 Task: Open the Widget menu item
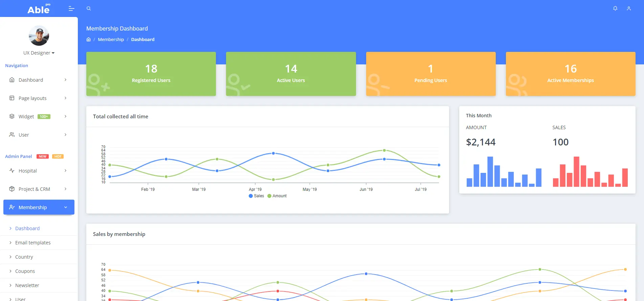pos(39,117)
